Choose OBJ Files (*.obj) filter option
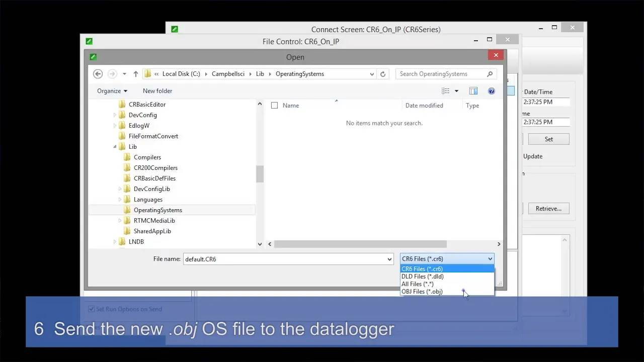 coord(447,292)
